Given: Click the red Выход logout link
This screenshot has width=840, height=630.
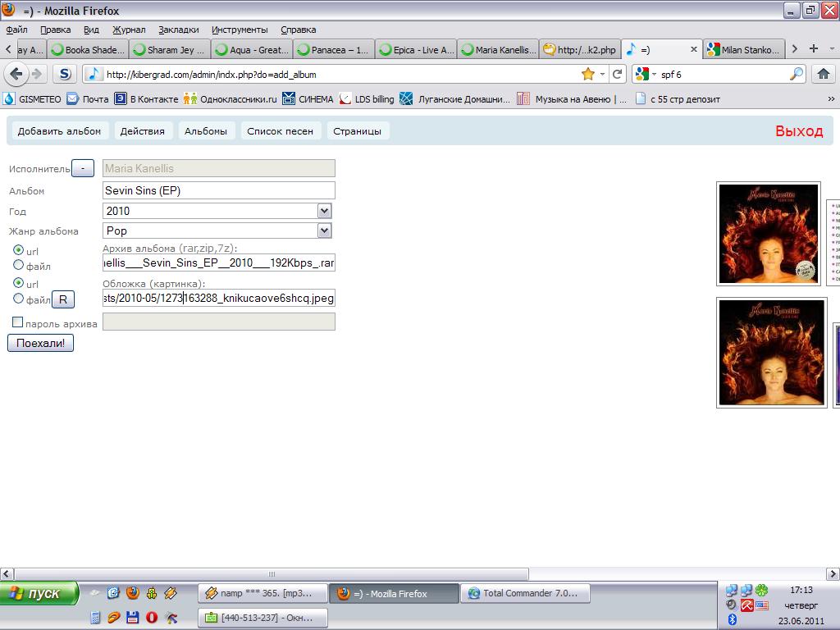Looking at the screenshot, I should point(799,131).
